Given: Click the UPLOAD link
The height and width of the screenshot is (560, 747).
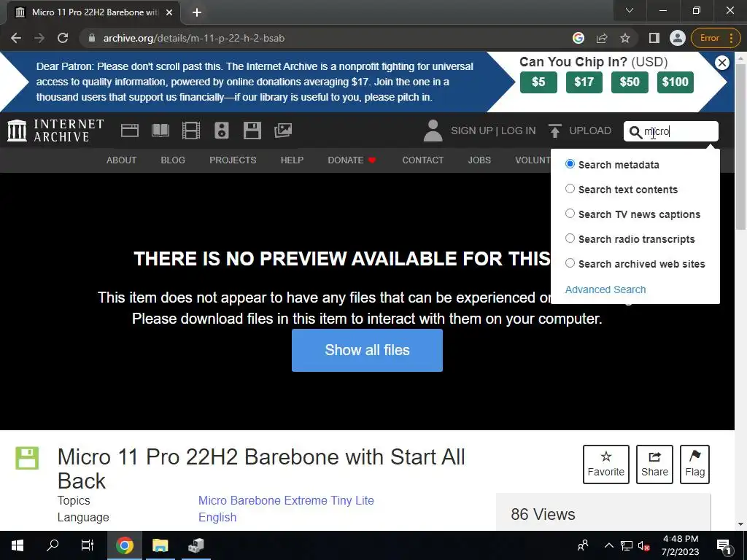Looking at the screenshot, I should [x=589, y=131].
